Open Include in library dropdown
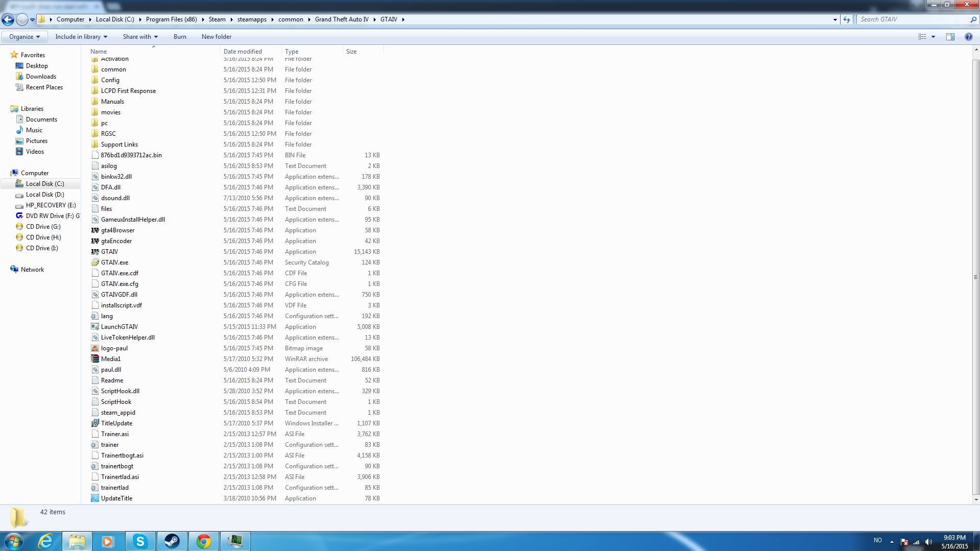The image size is (980, 551). click(81, 37)
